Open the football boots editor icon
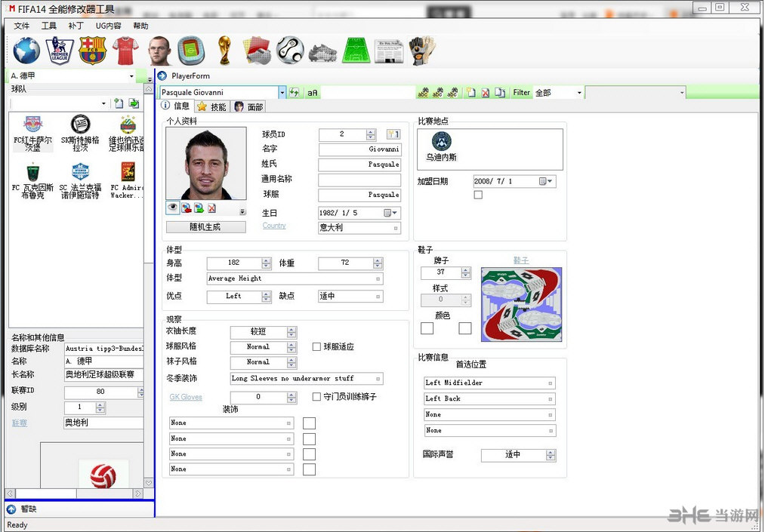Viewport: 765px width, 532px height. click(x=322, y=53)
